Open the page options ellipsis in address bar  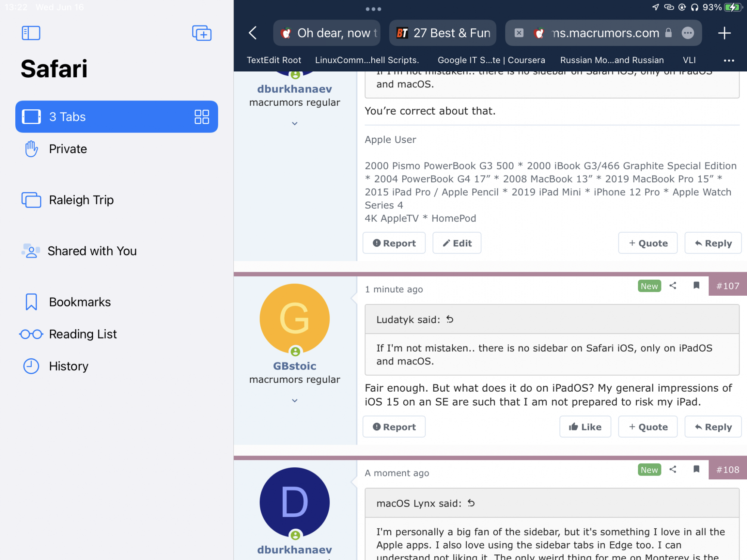tap(688, 33)
